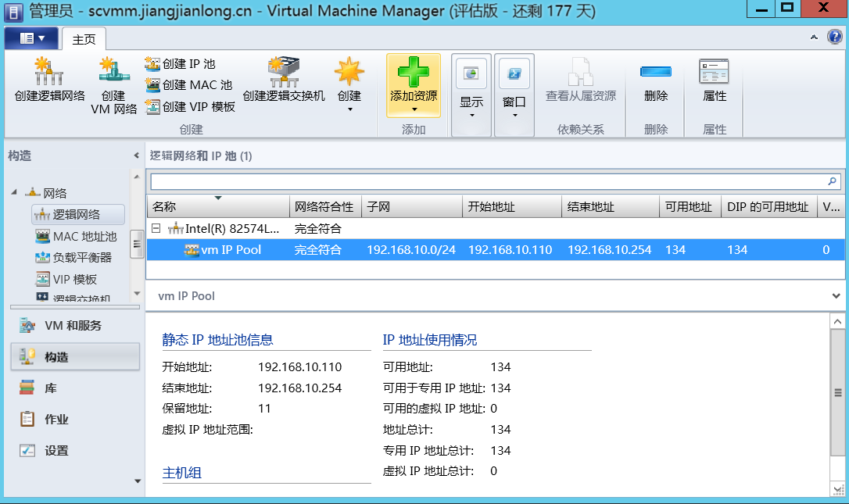The image size is (849, 504).
Task: Click the Create Logical Network (创建逻辑网络) icon
Action: [x=49, y=78]
